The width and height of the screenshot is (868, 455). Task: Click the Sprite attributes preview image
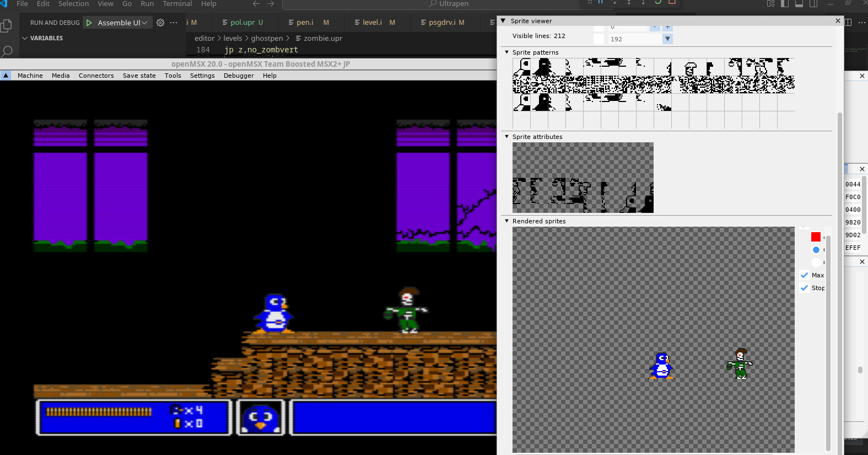pos(583,178)
